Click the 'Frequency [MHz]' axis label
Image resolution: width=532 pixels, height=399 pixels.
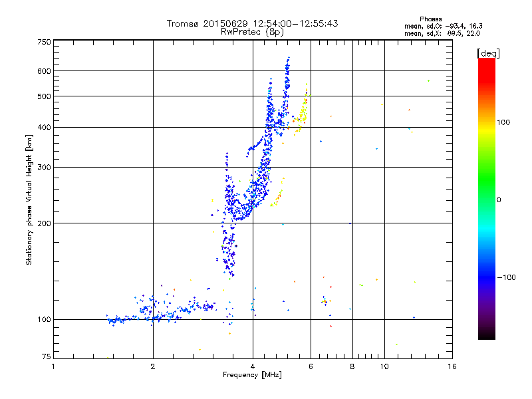(x=252, y=375)
